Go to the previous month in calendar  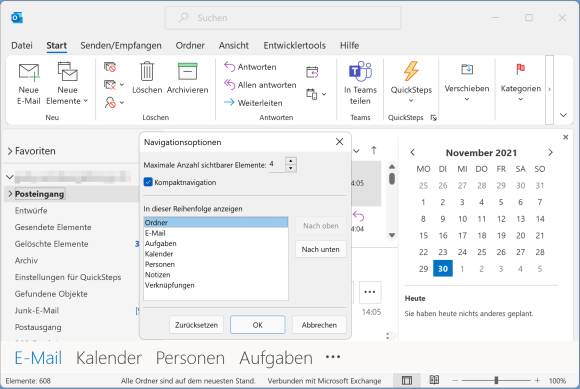tap(413, 152)
